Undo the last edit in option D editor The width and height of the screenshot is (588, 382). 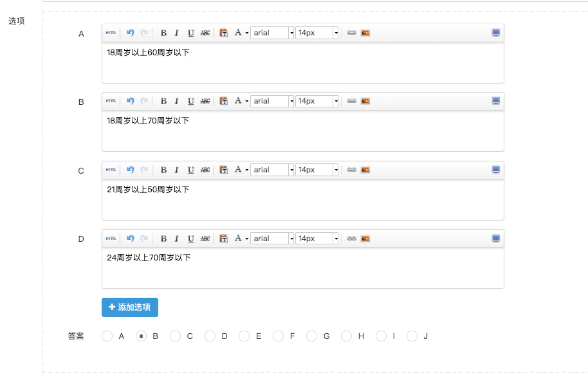click(x=130, y=239)
